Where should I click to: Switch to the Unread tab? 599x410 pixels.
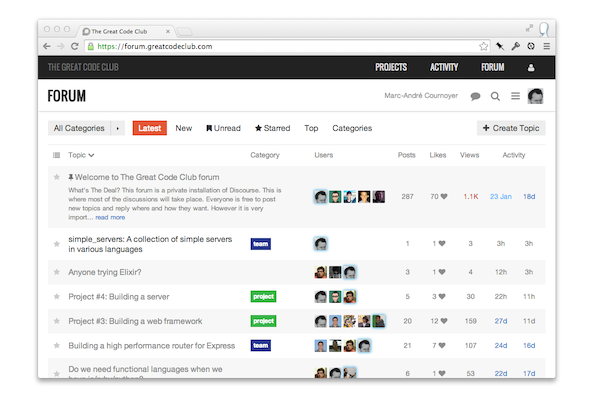pos(223,128)
